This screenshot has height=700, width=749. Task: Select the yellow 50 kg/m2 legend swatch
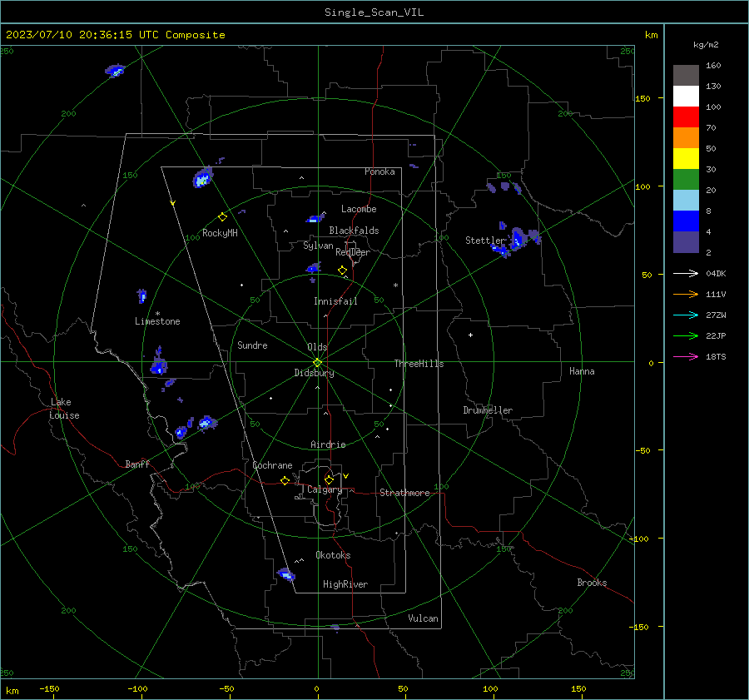(686, 159)
